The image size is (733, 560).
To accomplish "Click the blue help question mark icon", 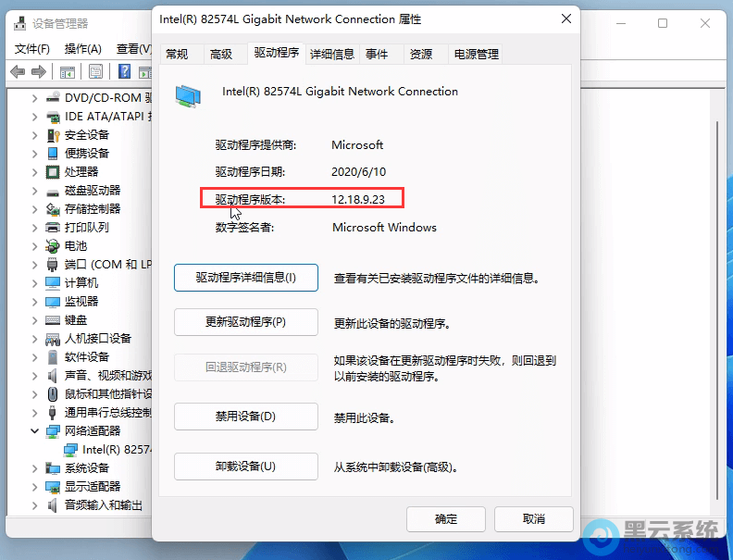I will click(x=124, y=72).
